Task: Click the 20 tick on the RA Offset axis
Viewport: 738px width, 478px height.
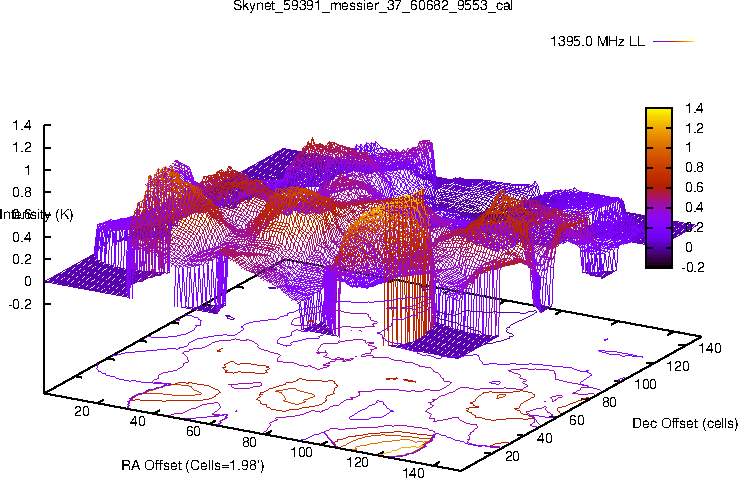Action: (81, 411)
